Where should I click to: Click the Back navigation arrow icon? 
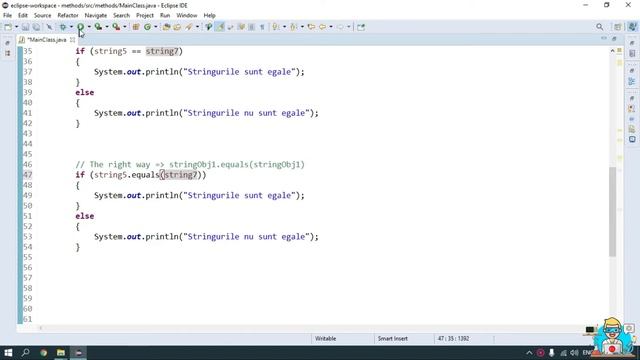click(x=322, y=27)
